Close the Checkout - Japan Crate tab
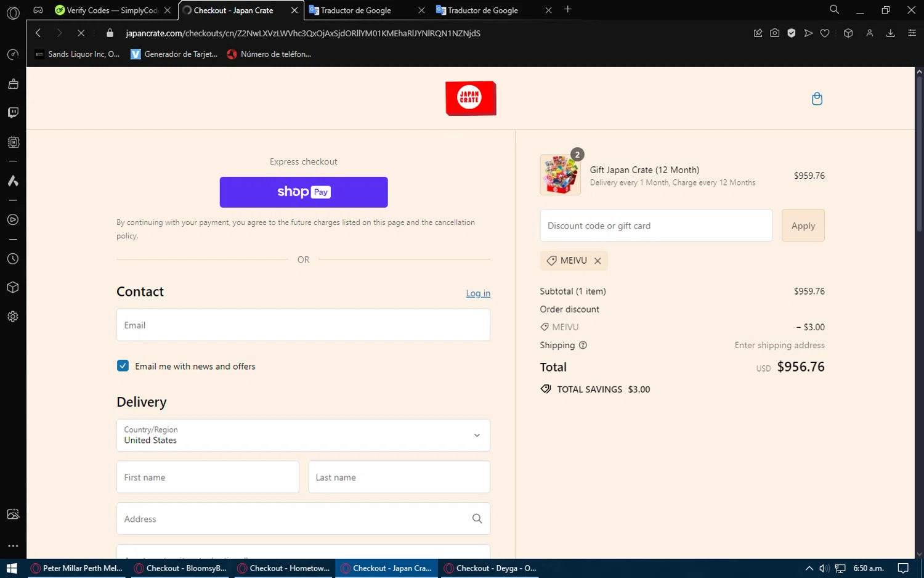The image size is (924, 578). click(294, 10)
